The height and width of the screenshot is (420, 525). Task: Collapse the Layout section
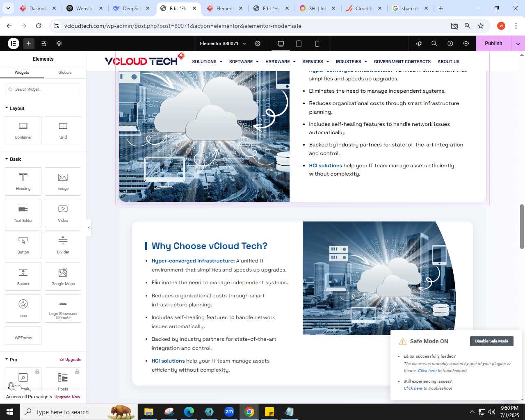[15, 108]
